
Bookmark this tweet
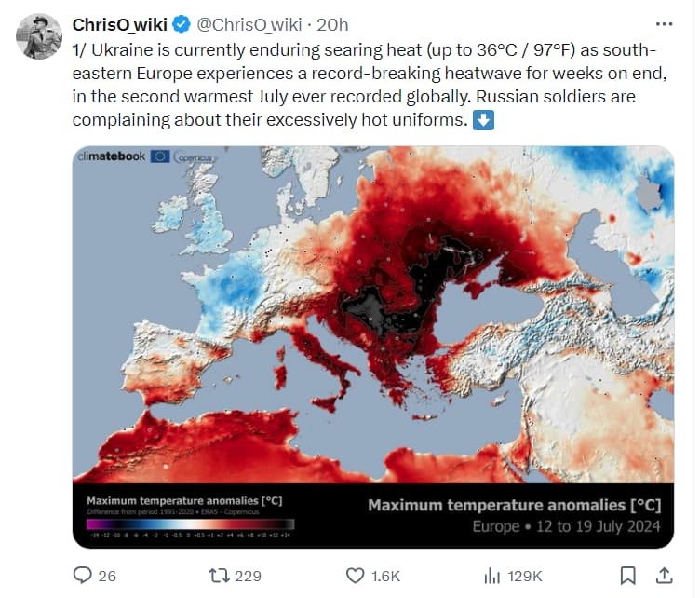628,575
